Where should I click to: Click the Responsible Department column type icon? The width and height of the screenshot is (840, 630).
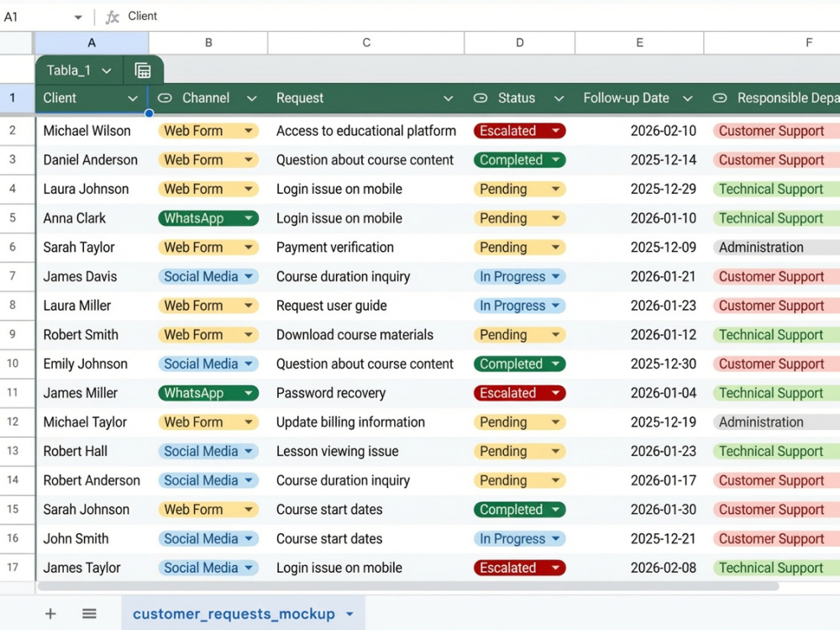pyautogui.click(x=720, y=98)
